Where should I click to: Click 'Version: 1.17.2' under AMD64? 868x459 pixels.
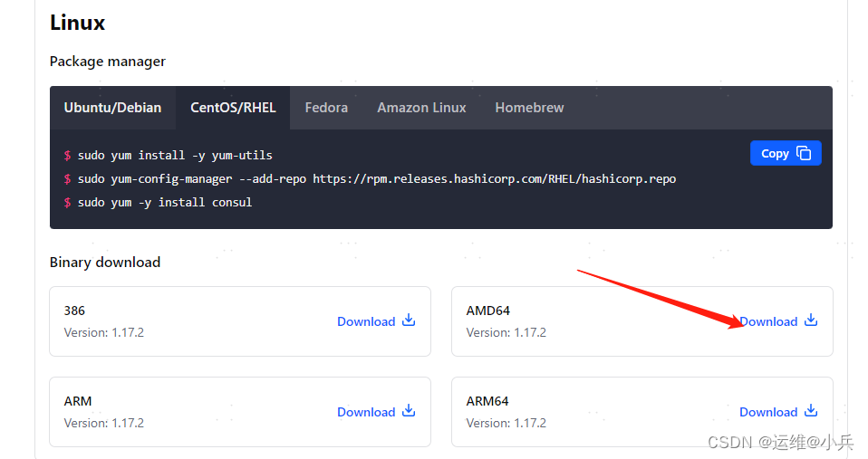(506, 332)
